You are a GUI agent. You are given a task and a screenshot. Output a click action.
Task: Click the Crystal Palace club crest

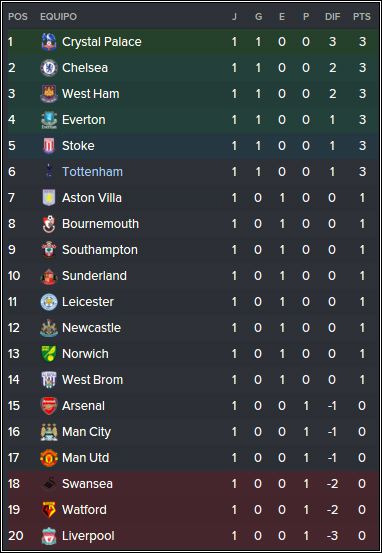[49, 42]
